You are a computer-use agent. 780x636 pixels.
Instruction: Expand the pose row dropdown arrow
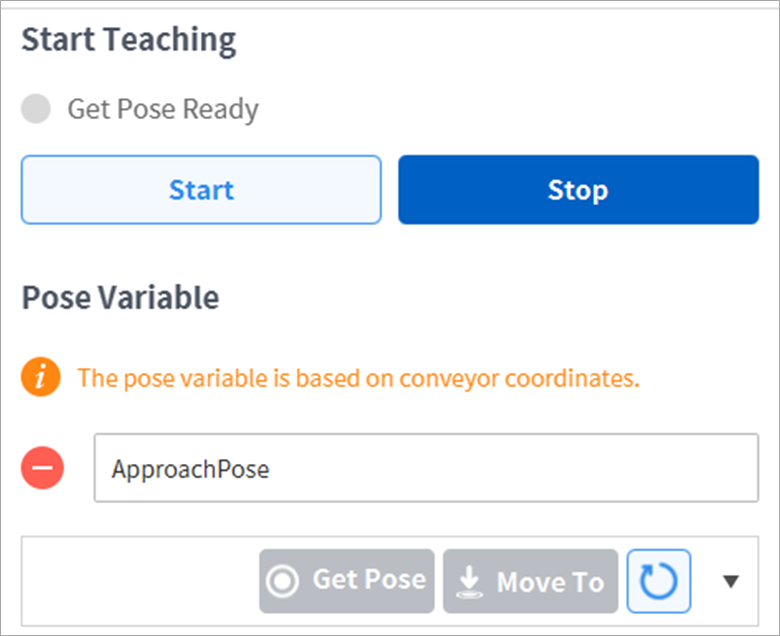731,581
